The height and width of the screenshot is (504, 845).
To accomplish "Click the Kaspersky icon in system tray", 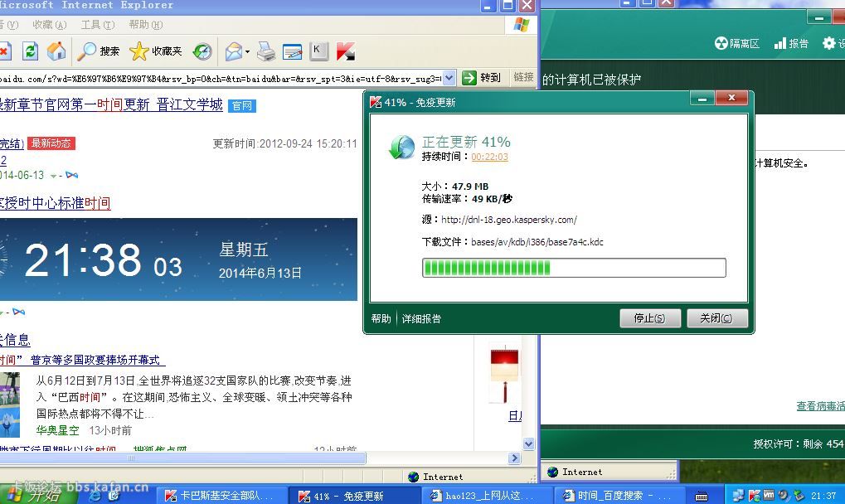I will (x=755, y=495).
